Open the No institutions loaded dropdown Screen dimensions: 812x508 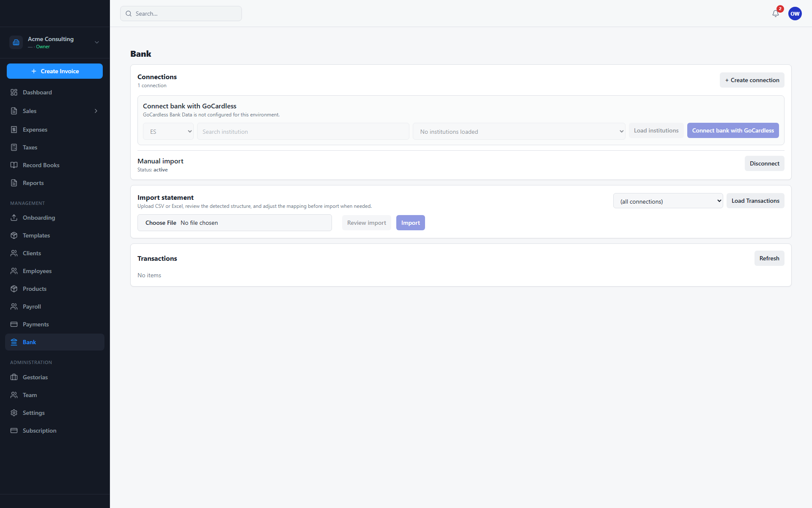pos(519,131)
